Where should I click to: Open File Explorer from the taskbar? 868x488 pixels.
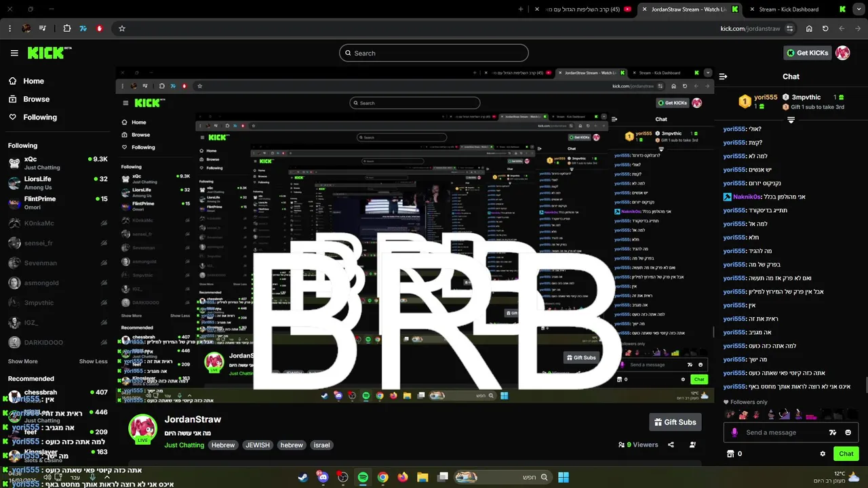(422, 477)
